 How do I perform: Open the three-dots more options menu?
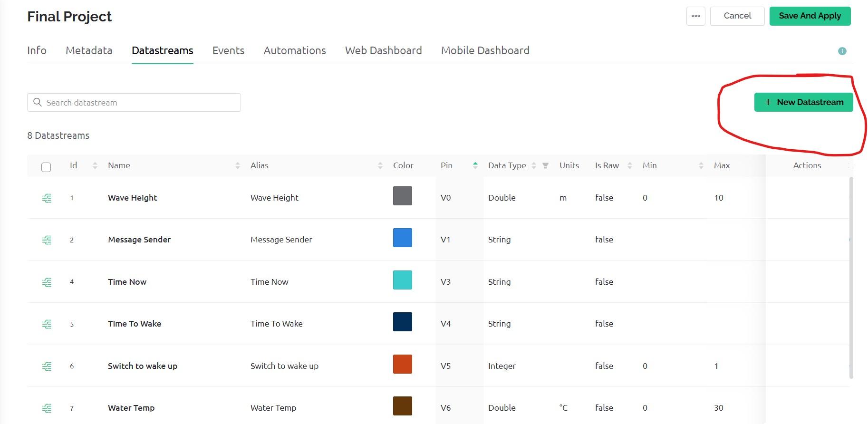[x=695, y=16]
